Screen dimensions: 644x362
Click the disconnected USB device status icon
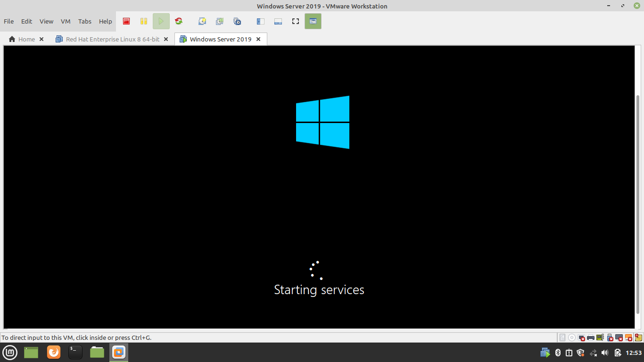pos(610,337)
